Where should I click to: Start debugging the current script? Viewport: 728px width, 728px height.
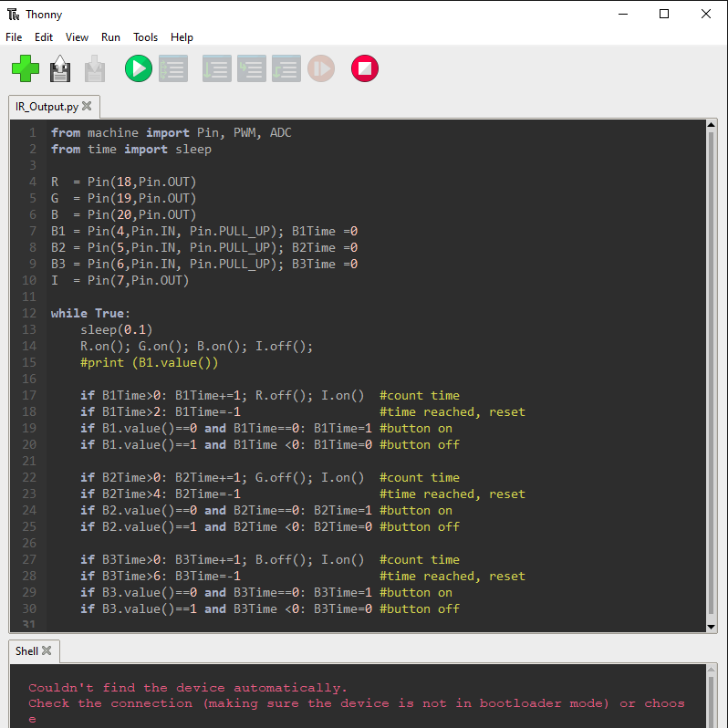[x=173, y=68]
